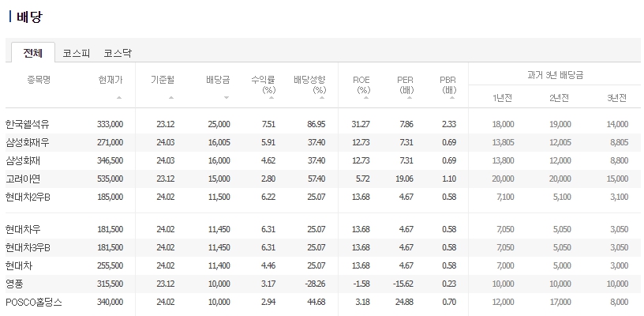644x316 pixels.
Task: Select 한국쉘석유 3년전 dividend 14,000
Action: click(x=617, y=124)
